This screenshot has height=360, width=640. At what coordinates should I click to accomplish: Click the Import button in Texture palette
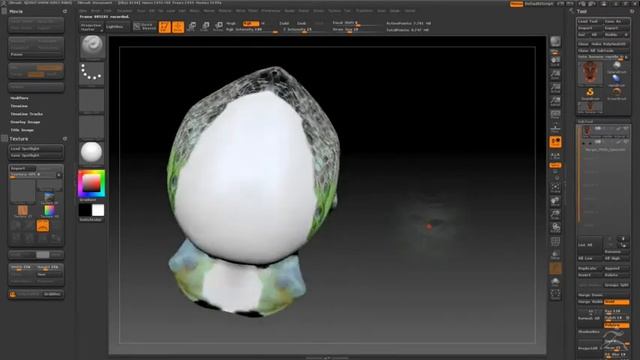(x=22, y=168)
